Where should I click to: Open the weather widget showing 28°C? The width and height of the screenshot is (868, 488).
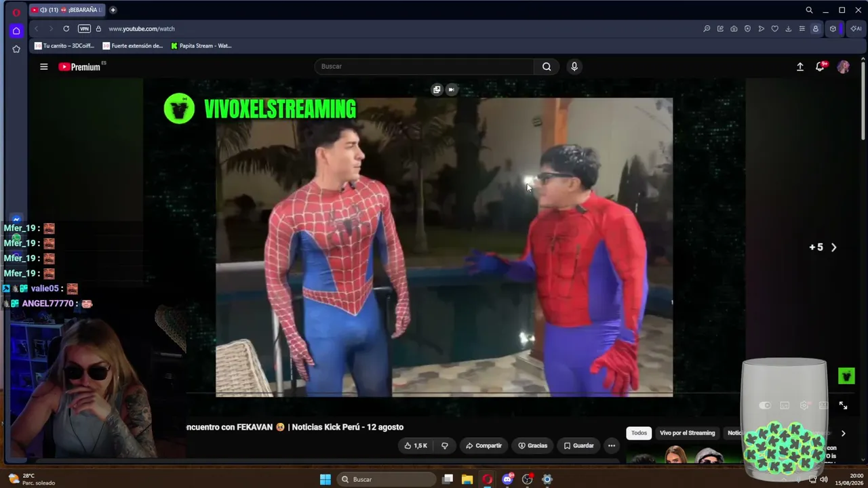pos(31,479)
